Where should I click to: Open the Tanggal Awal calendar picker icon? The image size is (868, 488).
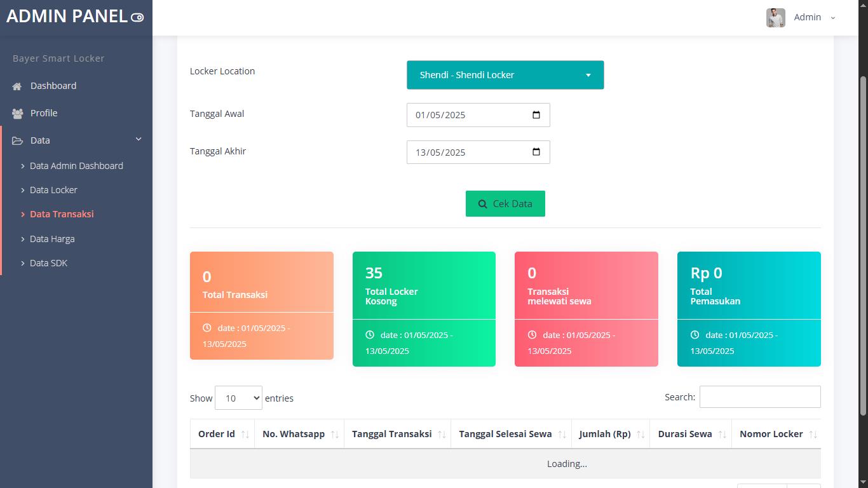pos(536,114)
